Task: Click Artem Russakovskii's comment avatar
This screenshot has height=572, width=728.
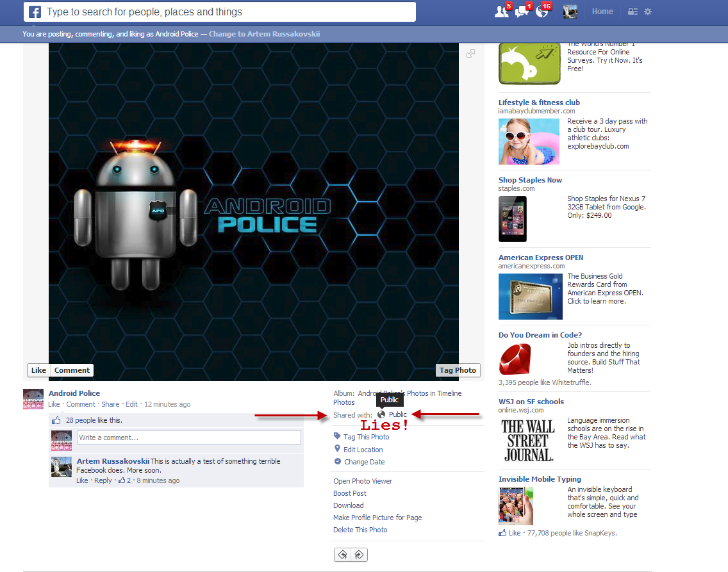Action: tap(62, 467)
